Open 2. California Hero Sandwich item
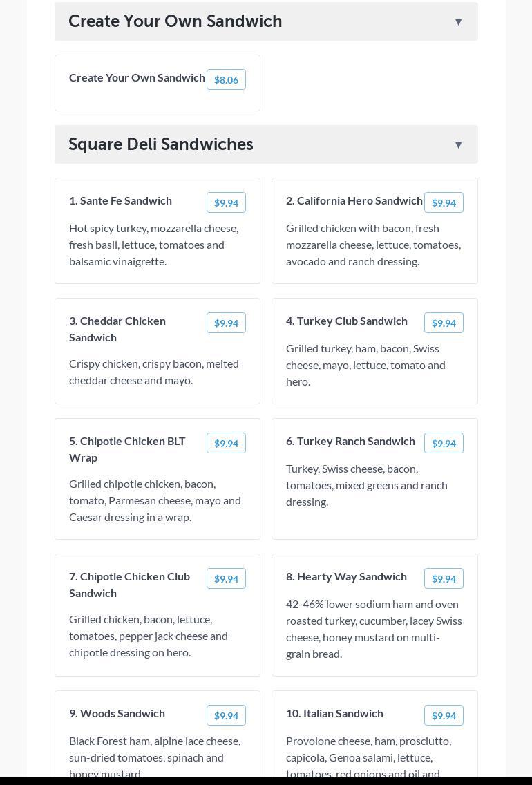 point(354,201)
